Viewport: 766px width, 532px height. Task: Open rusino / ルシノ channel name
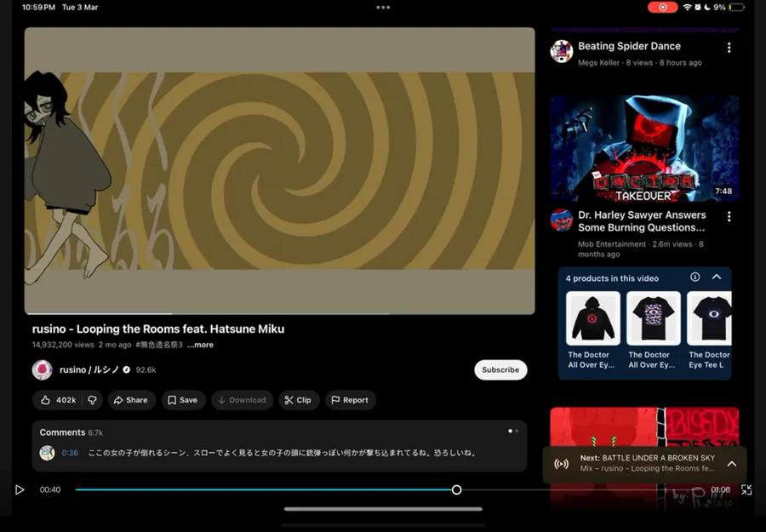coord(89,369)
